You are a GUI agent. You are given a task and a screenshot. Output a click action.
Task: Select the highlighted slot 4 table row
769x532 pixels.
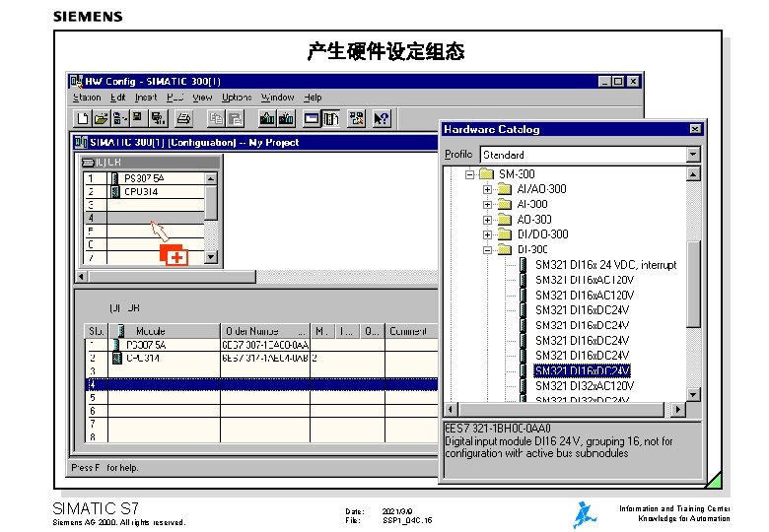pos(261,384)
